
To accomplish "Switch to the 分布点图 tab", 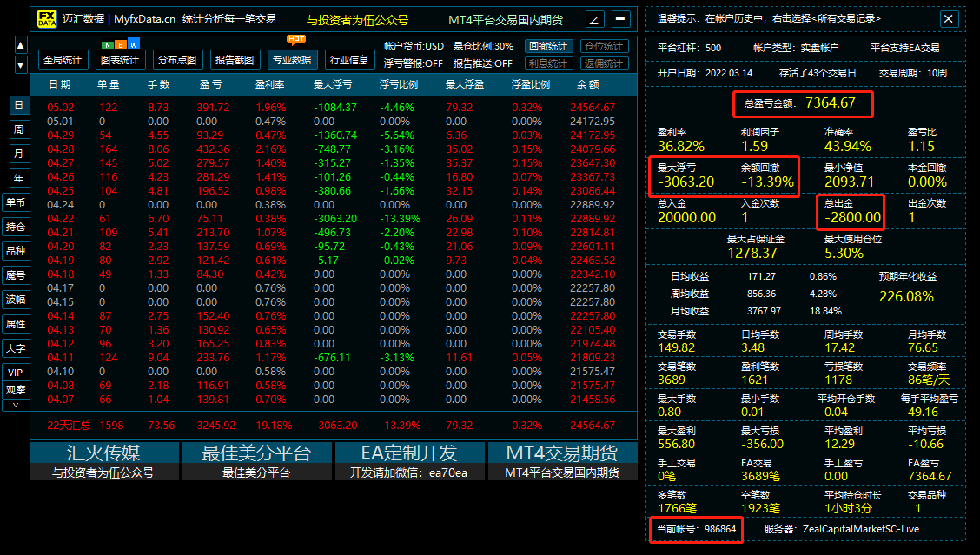I will [x=177, y=60].
